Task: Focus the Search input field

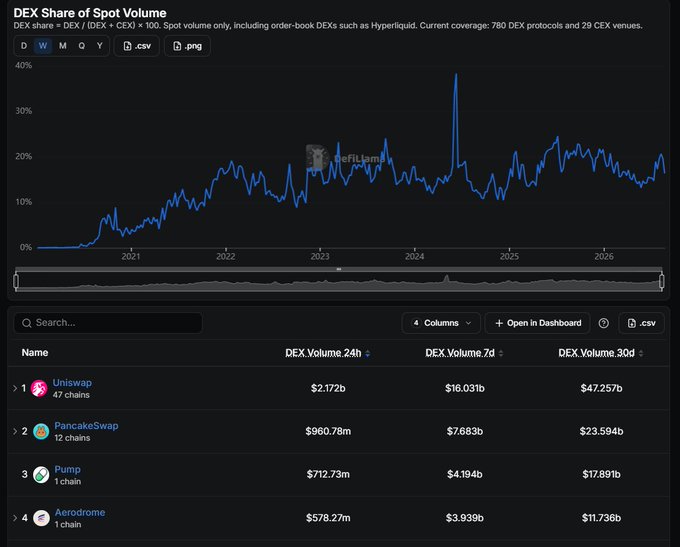Action: point(108,323)
